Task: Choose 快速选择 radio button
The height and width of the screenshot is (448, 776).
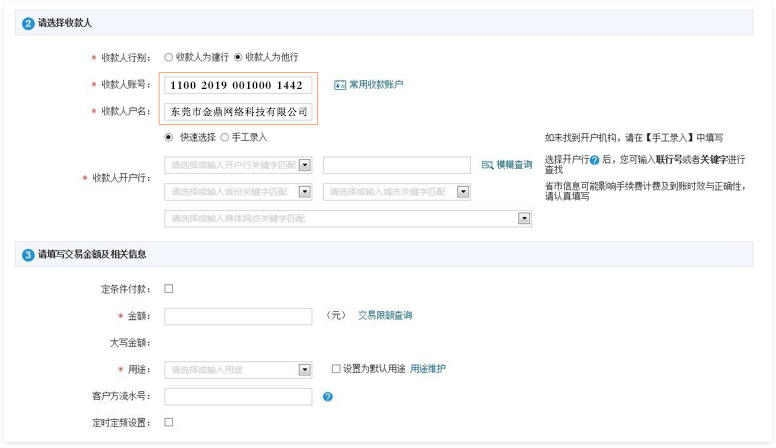Action: pyautogui.click(x=168, y=137)
